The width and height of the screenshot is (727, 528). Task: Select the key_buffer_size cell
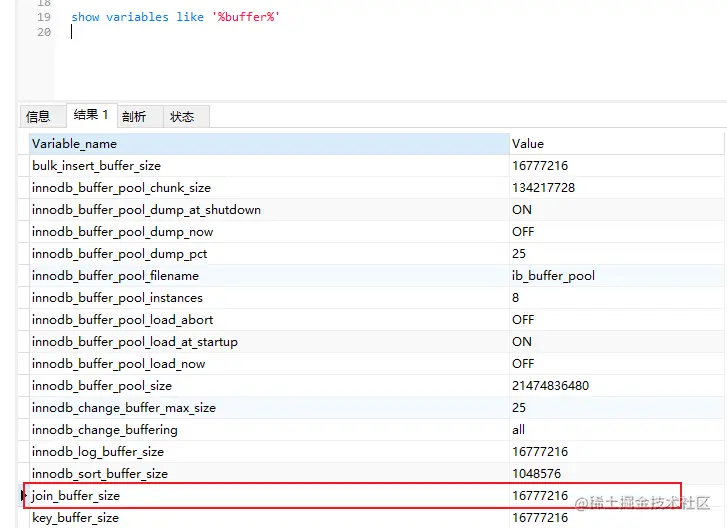(269, 518)
